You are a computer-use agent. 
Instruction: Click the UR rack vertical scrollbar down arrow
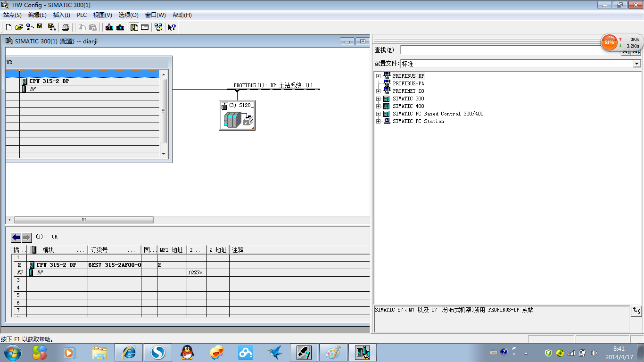[164, 154]
